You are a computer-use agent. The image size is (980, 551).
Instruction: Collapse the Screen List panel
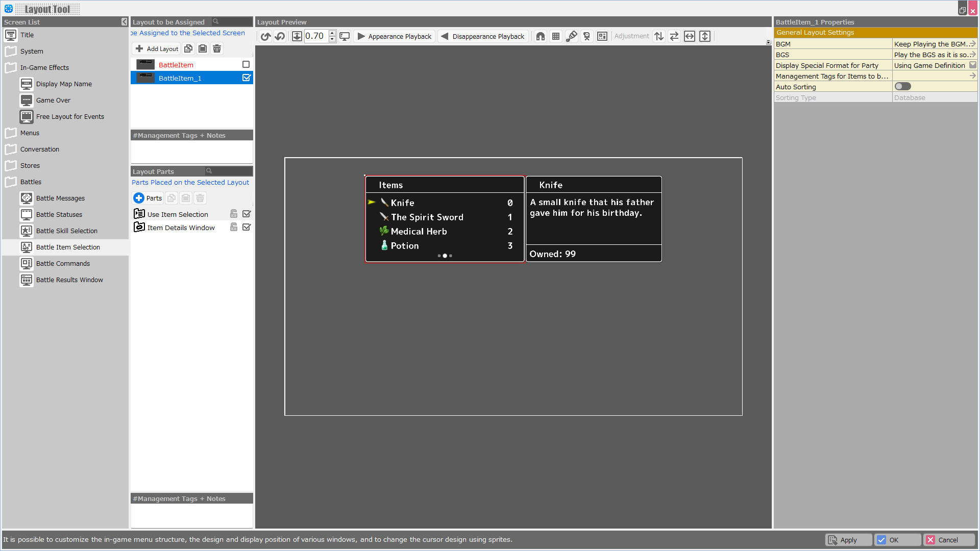pyautogui.click(x=124, y=22)
